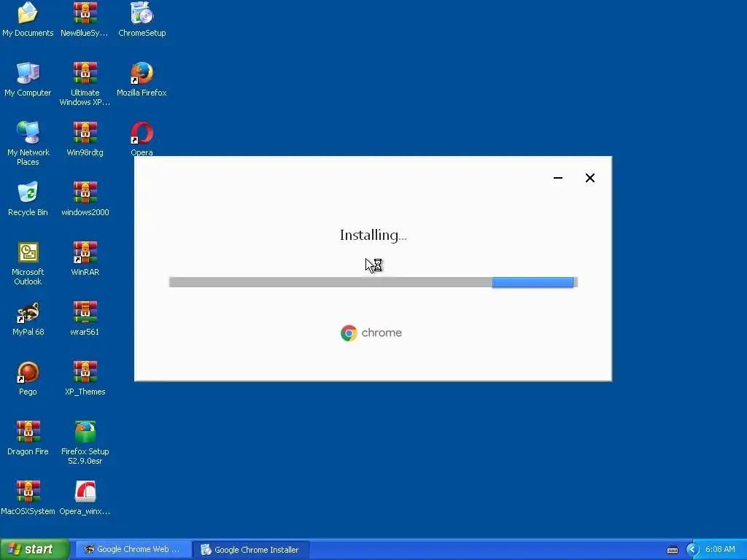Click the keyboard icon in system tray
The width and height of the screenshot is (747, 560).
click(x=672, y=550)
